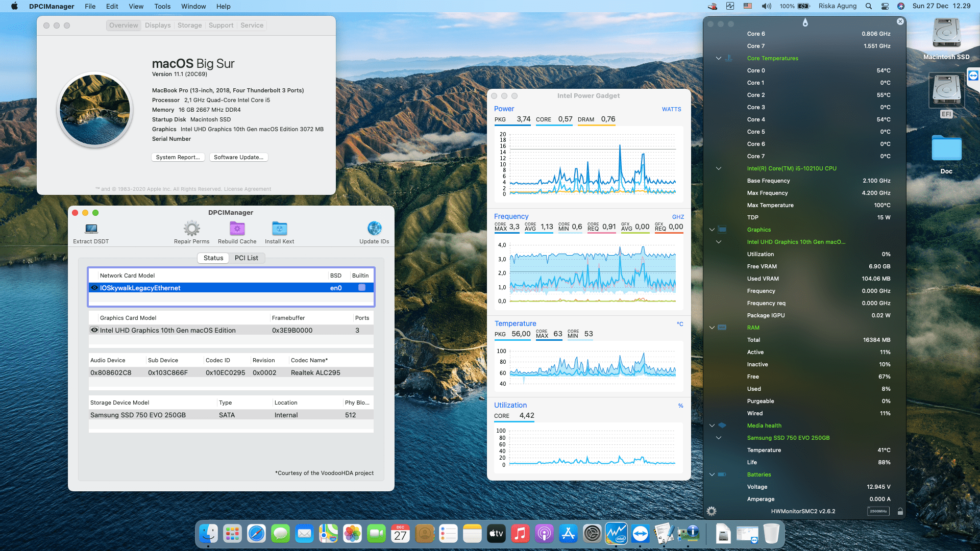Open the Window menu
Screen dimensions: 980x551
pos(193,6)
